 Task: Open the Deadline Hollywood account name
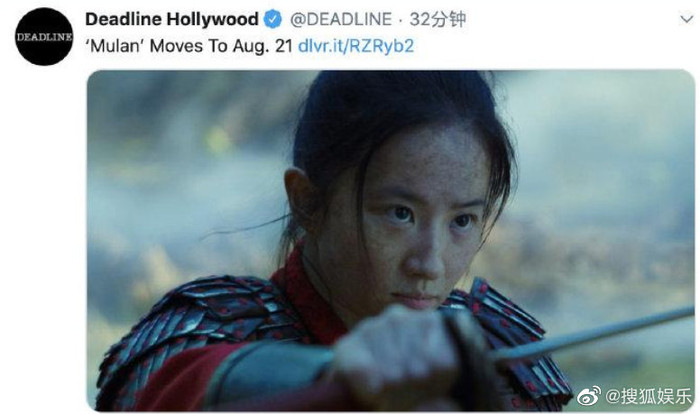point(172,19)
